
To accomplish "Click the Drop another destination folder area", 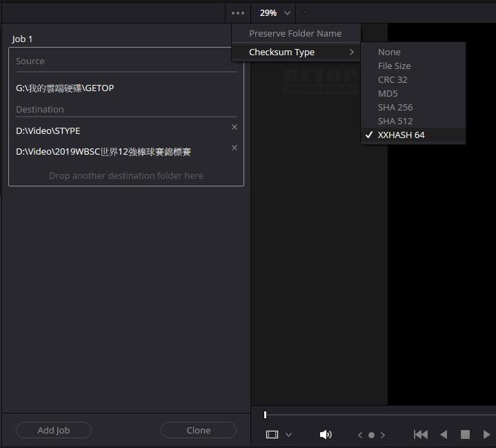I will (x=126, y=176).
